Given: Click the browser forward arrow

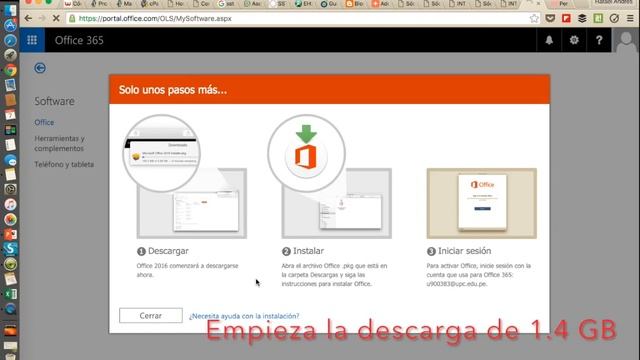Looking at the screenshot, I should click(x=42, y=18).
